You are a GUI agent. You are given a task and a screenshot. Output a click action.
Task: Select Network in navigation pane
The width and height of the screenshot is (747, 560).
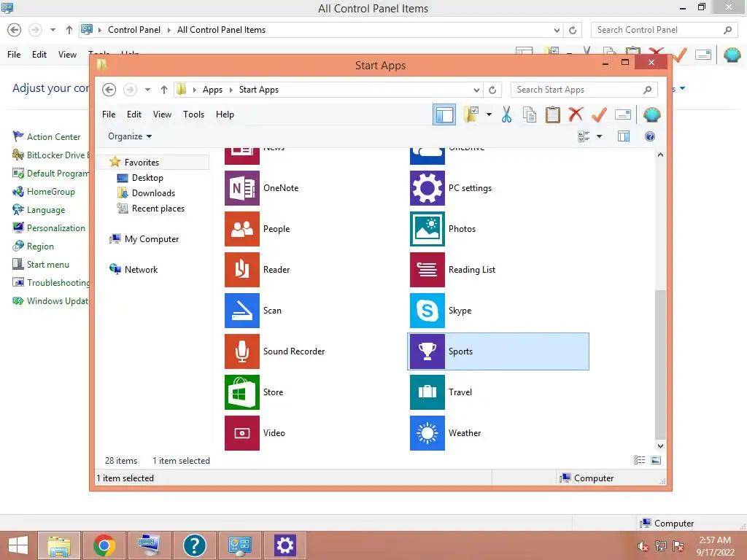tap(141, 270)
